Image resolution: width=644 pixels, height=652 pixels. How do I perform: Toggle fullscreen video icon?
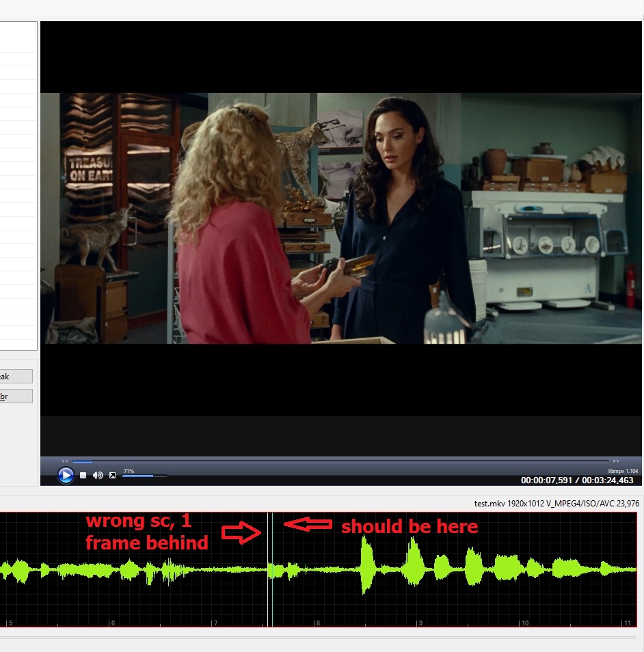(112, 475)
